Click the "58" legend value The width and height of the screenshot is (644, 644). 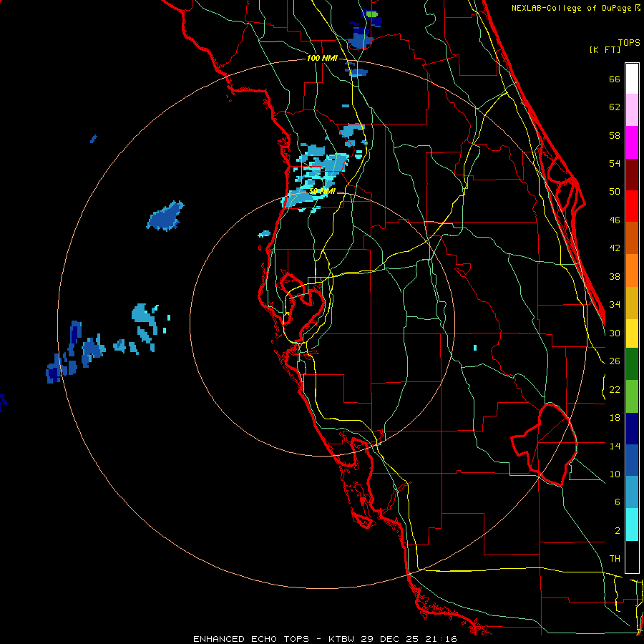(615, 135)
